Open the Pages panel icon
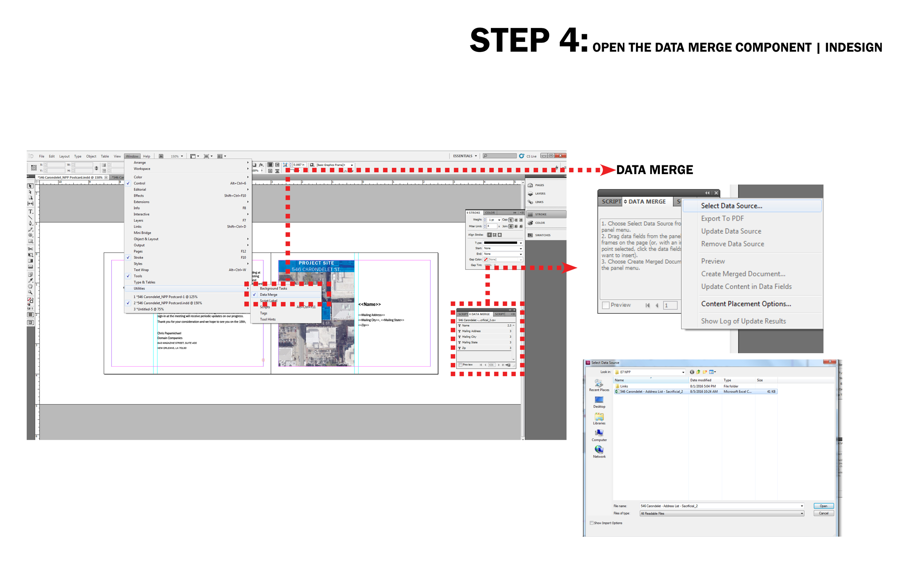The image size is (909, 588). pyautogui.click(x=530, y=185)
